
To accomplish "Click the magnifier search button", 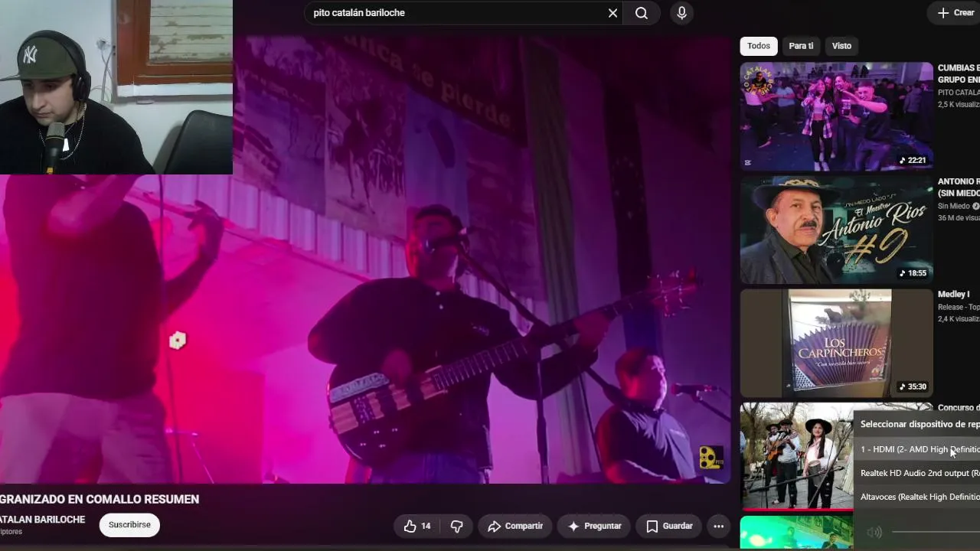I will [642, 13].
